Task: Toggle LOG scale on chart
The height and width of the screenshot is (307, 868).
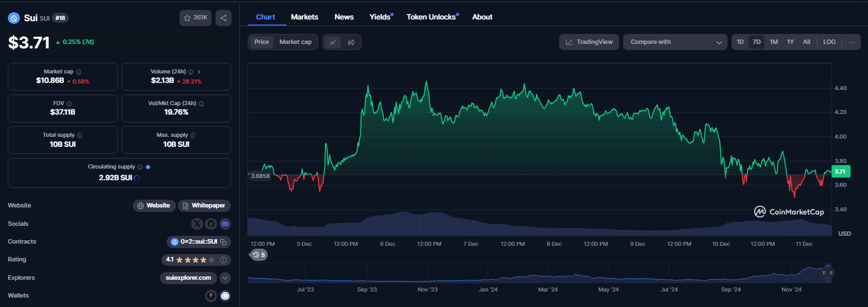Action: point(829,42)
